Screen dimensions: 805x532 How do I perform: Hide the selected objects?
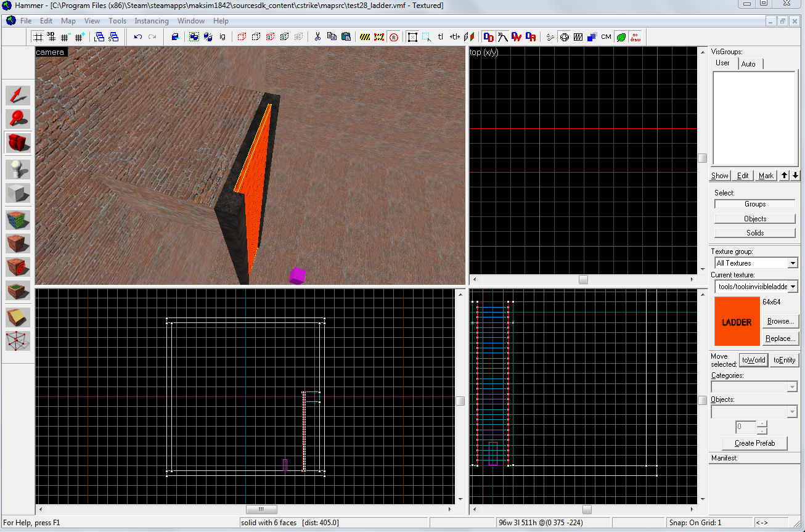click(242, 37)
